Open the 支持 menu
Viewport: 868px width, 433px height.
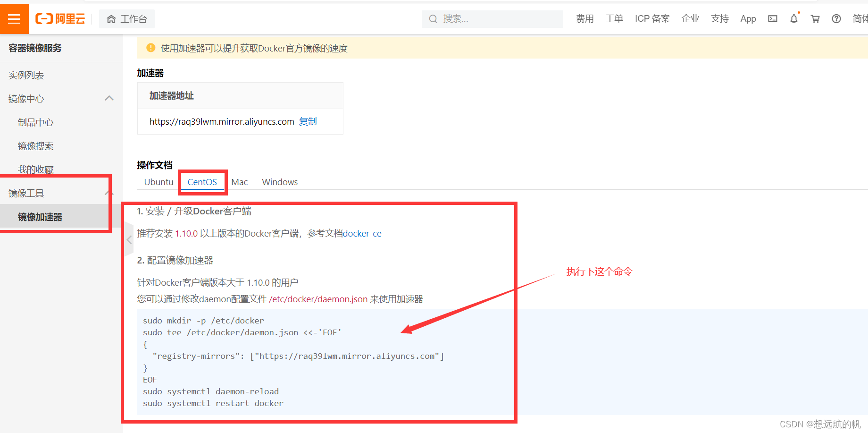point(720,19)
